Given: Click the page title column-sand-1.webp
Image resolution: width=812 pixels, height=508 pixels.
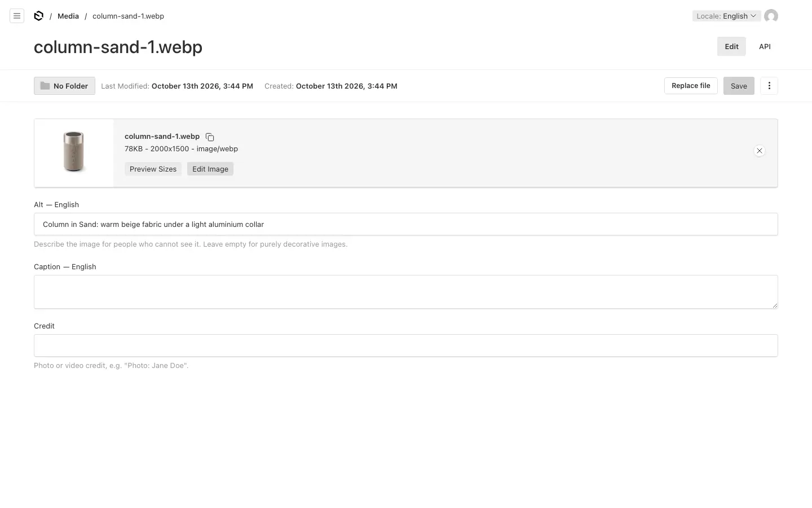Looking at the screenshot, I should tap(118, 47).
